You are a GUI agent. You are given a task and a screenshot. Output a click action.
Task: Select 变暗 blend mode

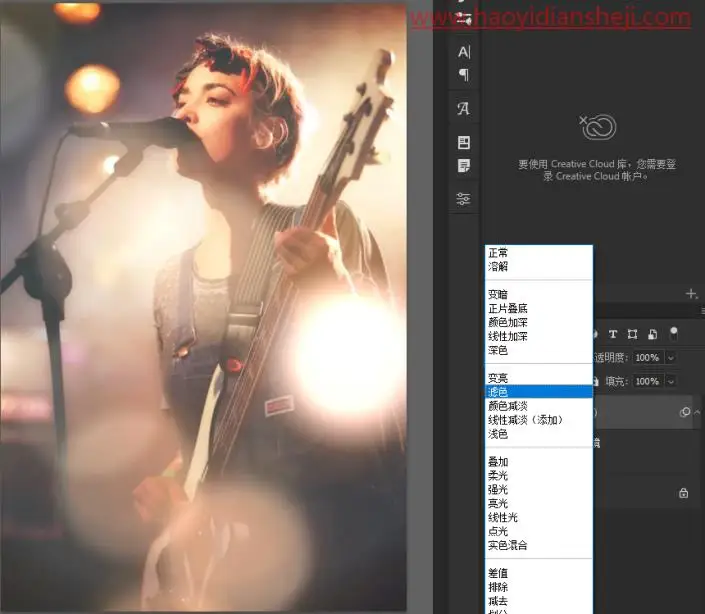tap(539, 294)
